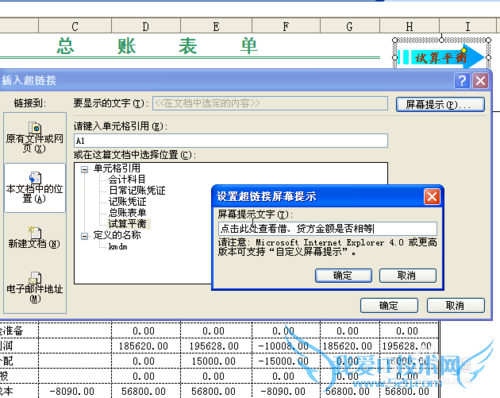Select 记账凭证 sheet in the tree
Image resolution: width=500 pixels, height=398 pixels.
click(x=127, y=202)
